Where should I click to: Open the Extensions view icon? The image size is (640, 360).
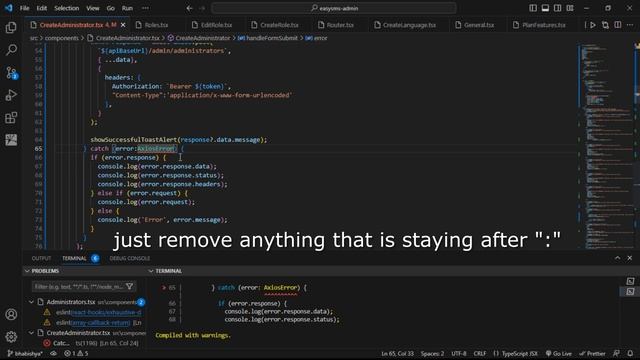(x=11, y=118)
